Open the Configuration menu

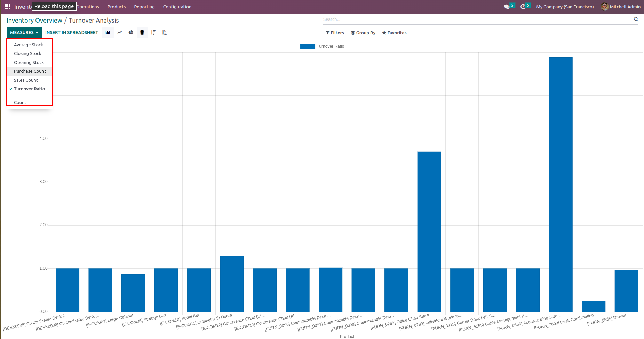click(177, 7)
